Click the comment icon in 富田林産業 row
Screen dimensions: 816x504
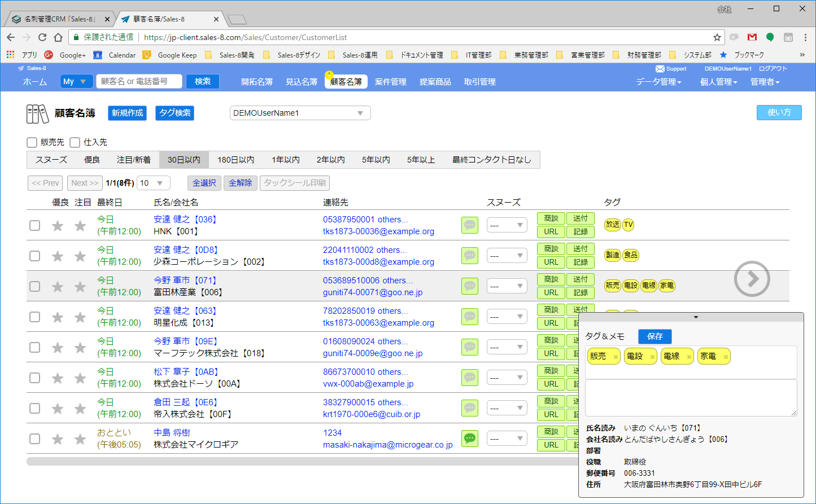click(470, 286)
